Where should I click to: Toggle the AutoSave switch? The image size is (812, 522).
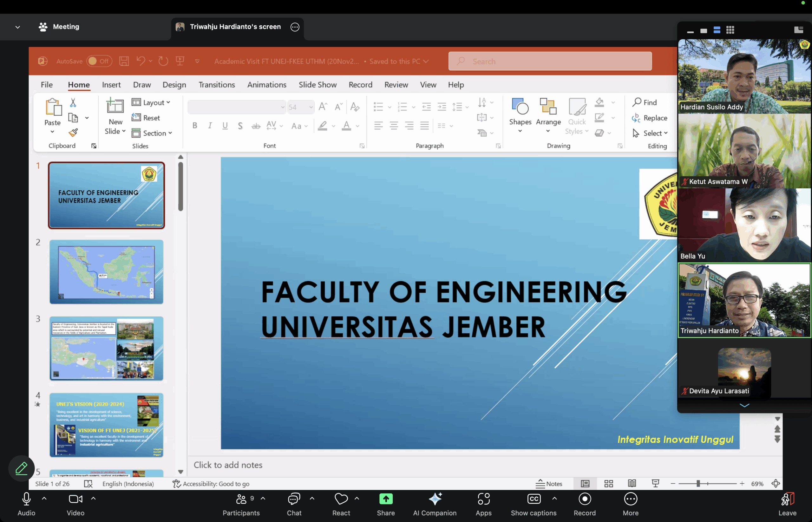pos(99,61)
